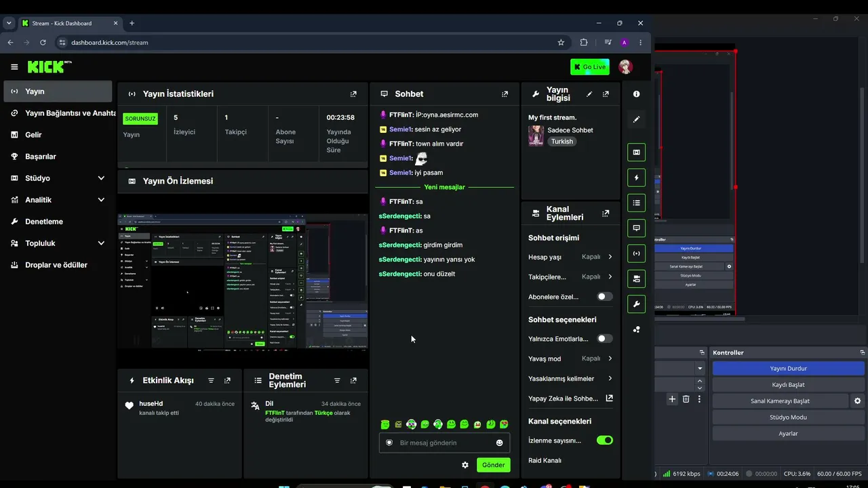Click the plus add icon in OBS
The height and width of the screenshot is (488, 868).
[x=672, y=399]
